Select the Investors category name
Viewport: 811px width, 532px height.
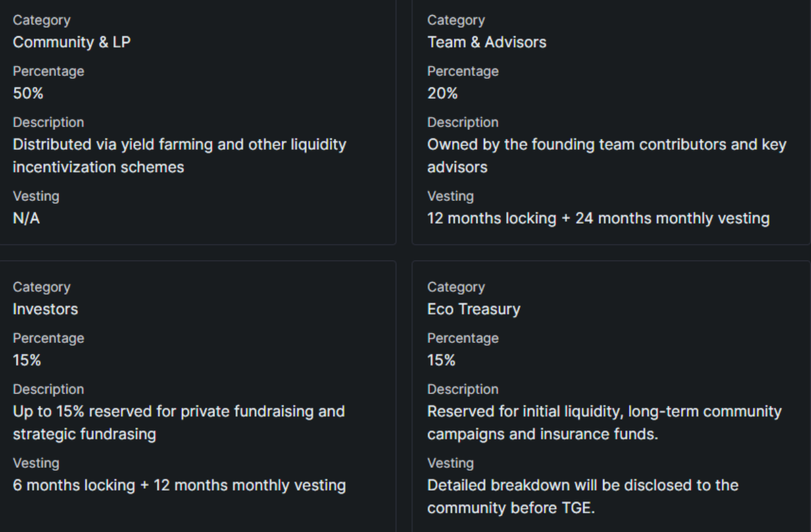pos(45,309)
